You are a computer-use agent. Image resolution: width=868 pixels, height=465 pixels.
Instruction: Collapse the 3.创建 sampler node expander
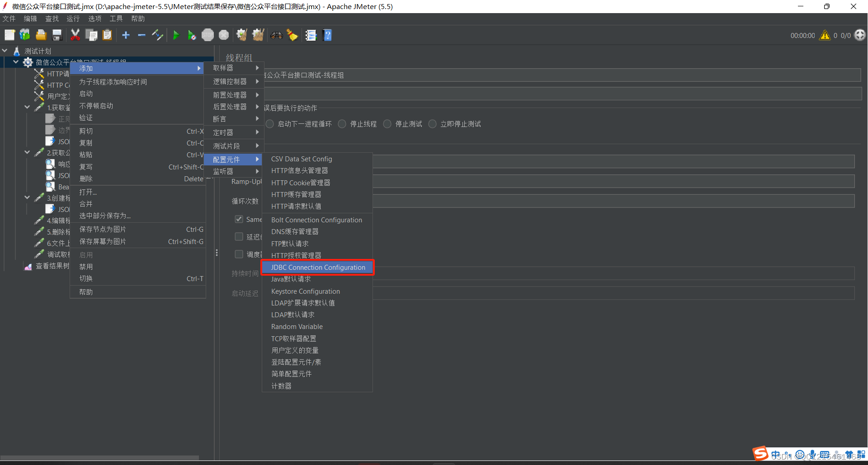[27, 197]
